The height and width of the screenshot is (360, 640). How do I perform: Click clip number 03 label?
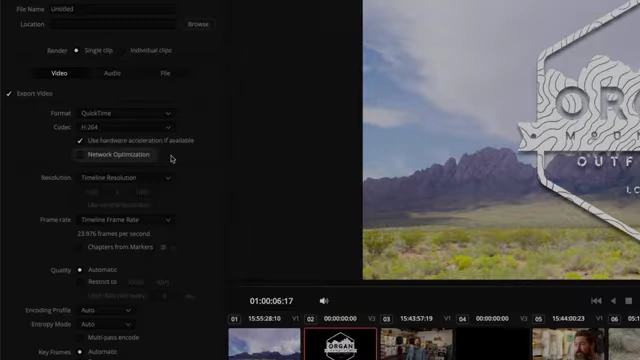[x=386, y=319]
